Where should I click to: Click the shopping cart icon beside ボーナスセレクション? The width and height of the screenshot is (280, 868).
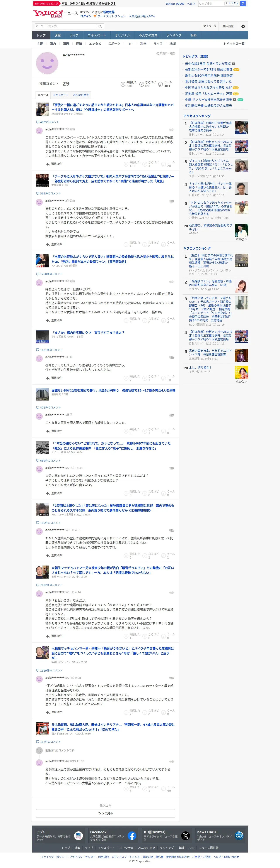95,16
